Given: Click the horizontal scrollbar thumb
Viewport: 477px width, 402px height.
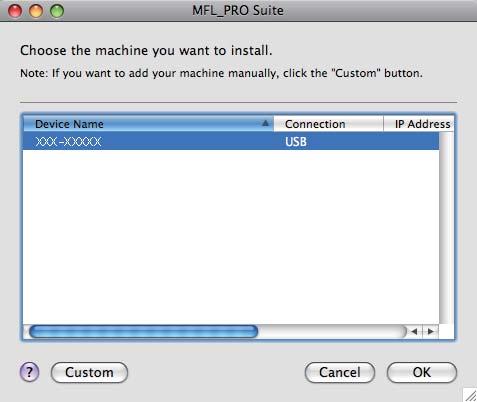Looking at the screenshot, I should (144, 332).
